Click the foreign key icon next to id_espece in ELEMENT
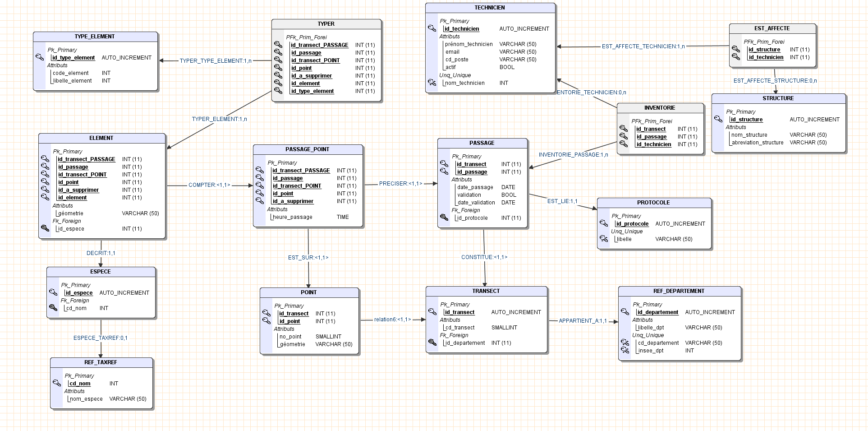 point(45,228)
